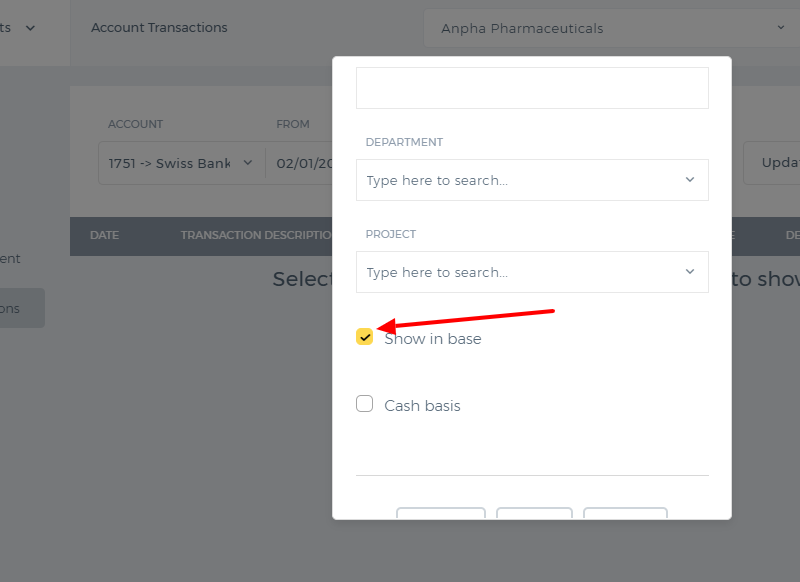Viewport: 800px width, 582px height.
Task: Select the From date field
Action: pyautogui.click(x=299, y=163)
